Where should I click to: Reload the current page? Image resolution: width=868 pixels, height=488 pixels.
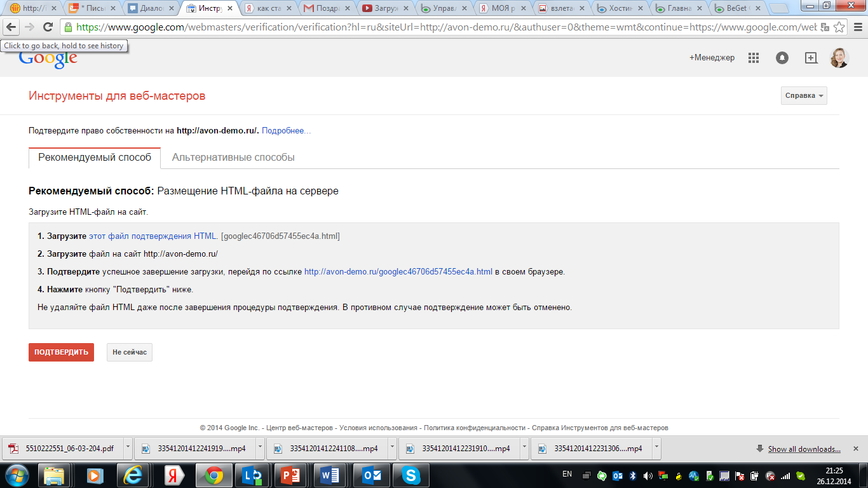48,27
